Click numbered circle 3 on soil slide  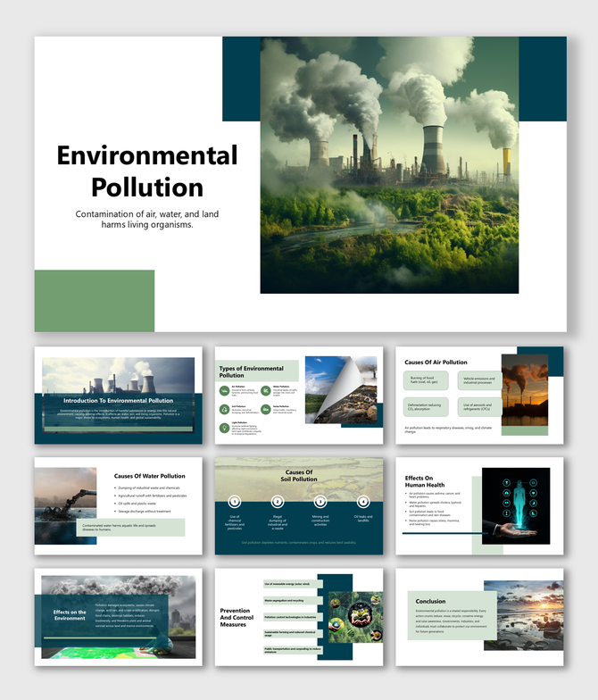coord(320,502)
